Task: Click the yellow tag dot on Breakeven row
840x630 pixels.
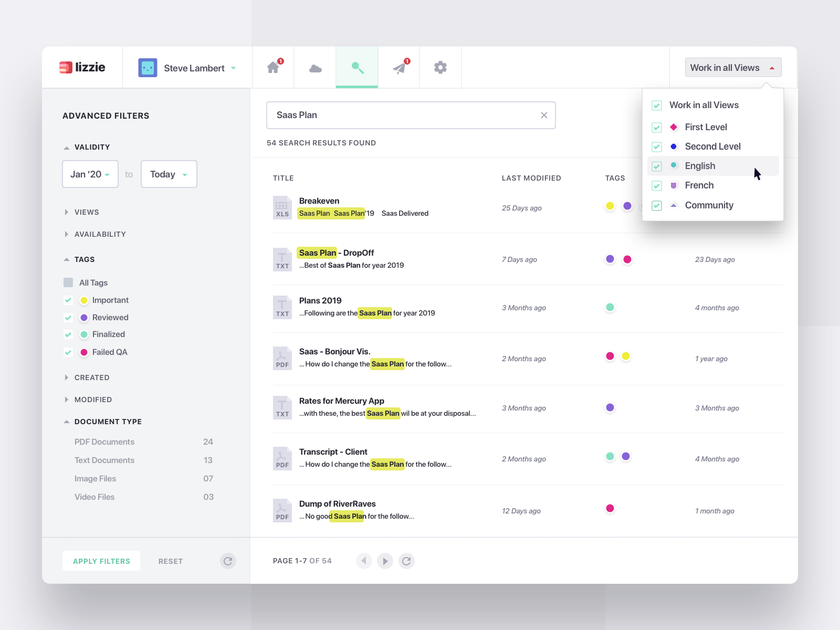Action: 610,206
